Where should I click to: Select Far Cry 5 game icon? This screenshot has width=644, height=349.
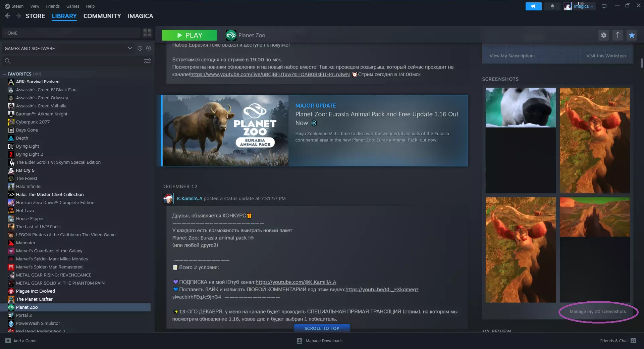[11, 170]
